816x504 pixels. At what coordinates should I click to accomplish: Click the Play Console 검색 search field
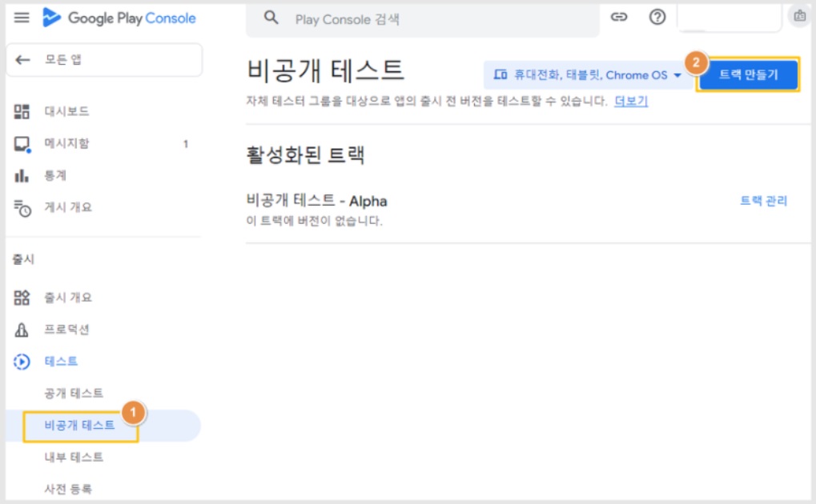coord(422,20)
